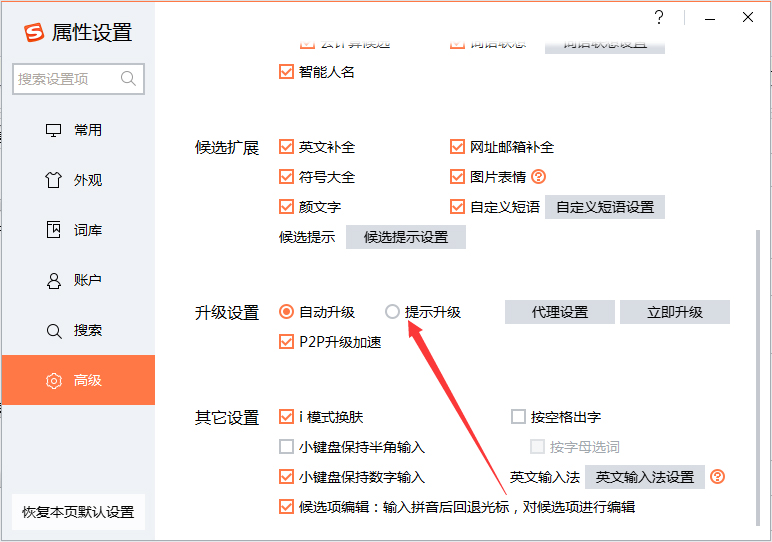Enable 按空格出字 checkbox
Image resolution: width=772 pixels, height=542 pixels.
coord(518,417)
